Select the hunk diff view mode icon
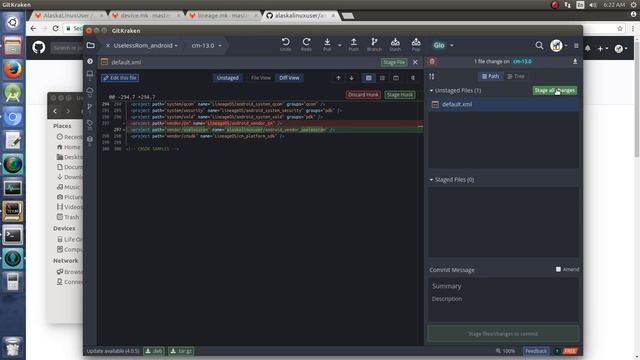 click(x=369, y=78)
